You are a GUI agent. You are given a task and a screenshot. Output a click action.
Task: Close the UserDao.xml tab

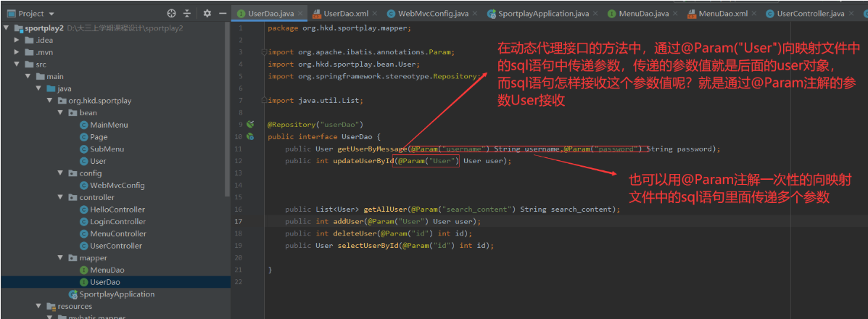374,13
